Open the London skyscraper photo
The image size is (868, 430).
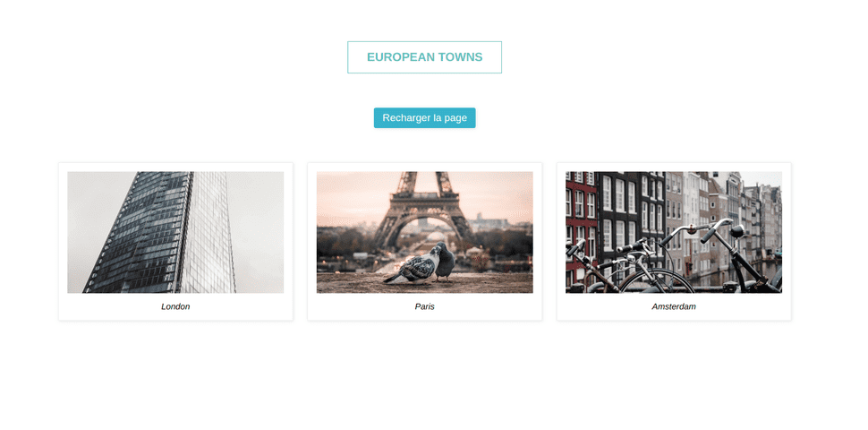(x=175, y=232)
